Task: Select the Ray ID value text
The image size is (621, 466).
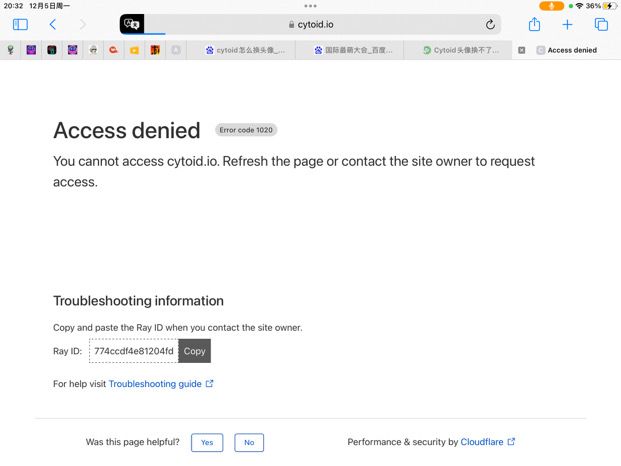Action: tap(133, 351)
